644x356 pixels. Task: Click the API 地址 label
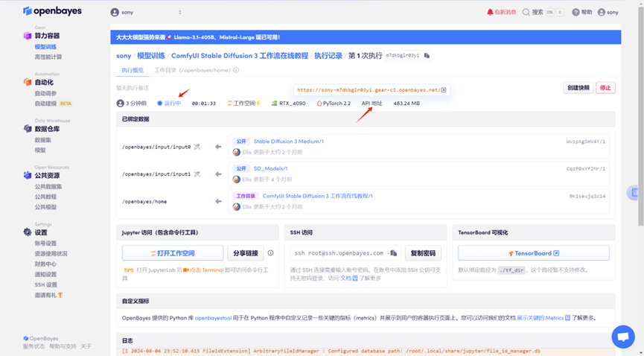pos(372,104)
